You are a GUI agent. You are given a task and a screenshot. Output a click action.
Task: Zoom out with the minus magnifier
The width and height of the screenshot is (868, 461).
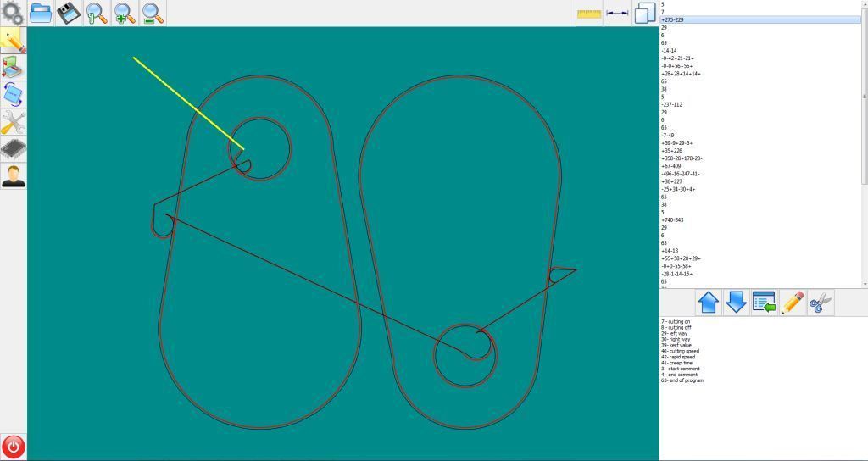click(153, 13)
